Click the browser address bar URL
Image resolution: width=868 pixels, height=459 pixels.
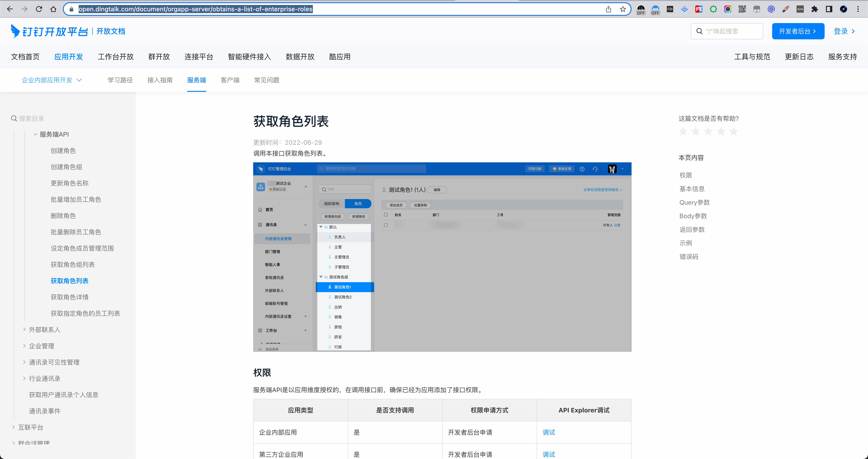point(196,9)
